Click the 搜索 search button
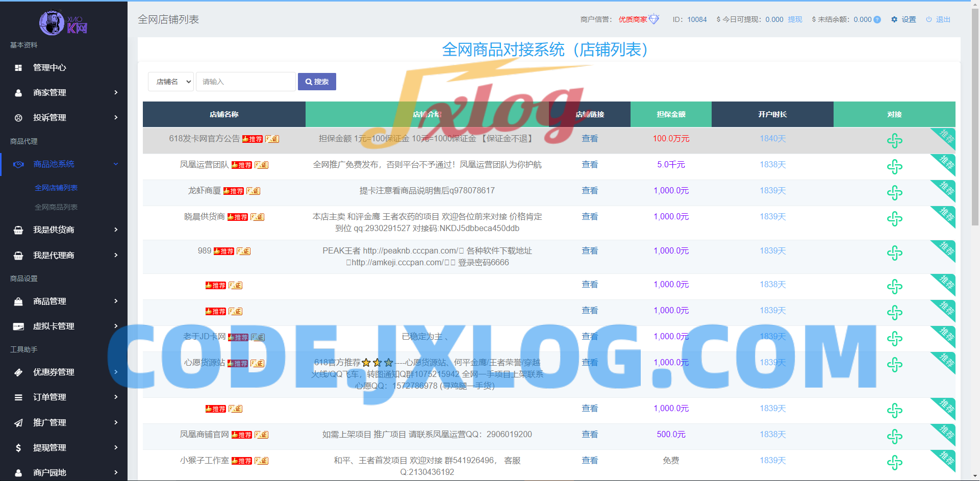 tap(317, 81)
